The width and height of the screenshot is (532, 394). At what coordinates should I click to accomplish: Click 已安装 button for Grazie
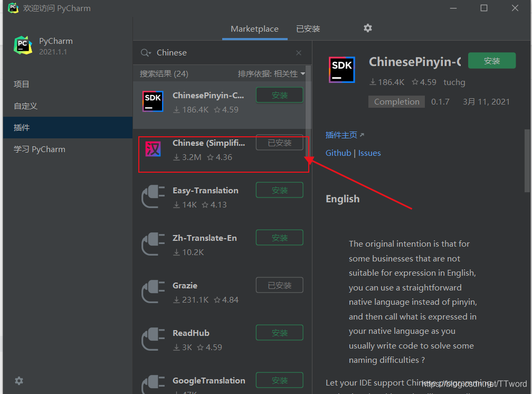(280, 285)
